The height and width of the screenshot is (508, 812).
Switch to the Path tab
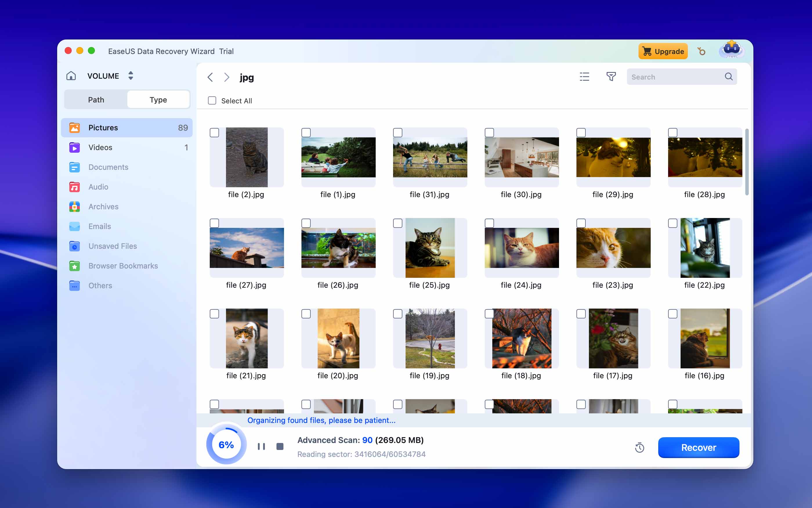coord(96,100)
